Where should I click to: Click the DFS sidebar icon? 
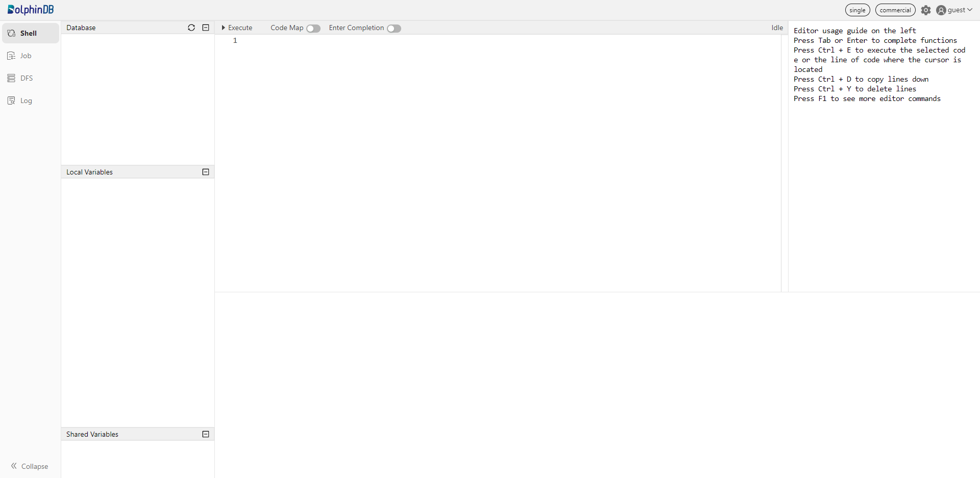pyautogui.click(x=11, y=78)
